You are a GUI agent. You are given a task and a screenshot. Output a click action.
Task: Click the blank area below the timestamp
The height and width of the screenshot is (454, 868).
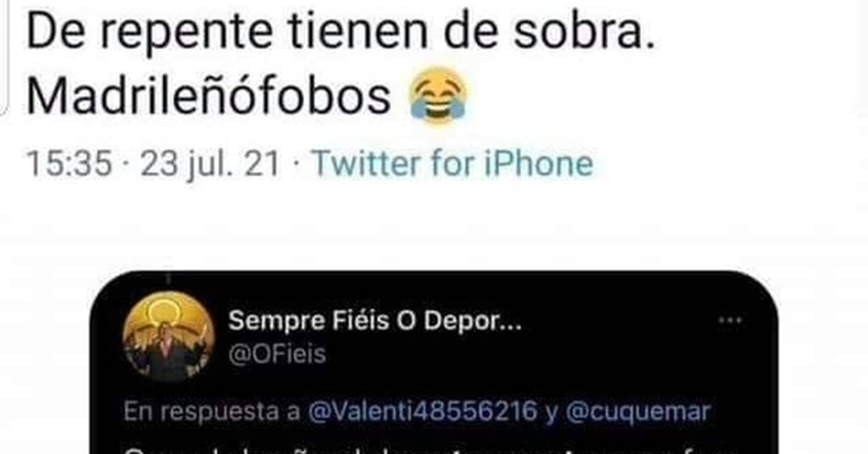pos(434,221)
